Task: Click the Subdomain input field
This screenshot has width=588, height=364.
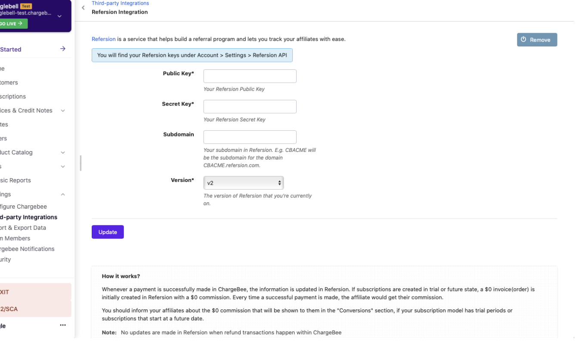Action: tap(250, 137)
